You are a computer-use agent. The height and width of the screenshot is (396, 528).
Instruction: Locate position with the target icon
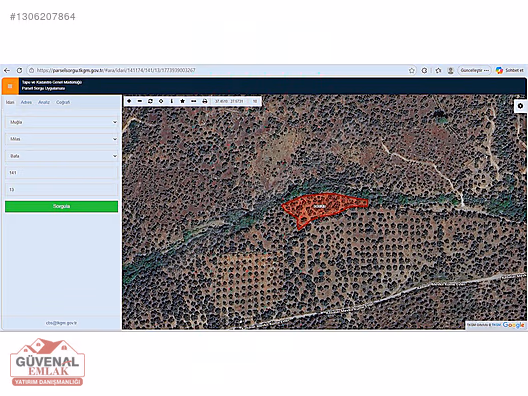point(161,101)
